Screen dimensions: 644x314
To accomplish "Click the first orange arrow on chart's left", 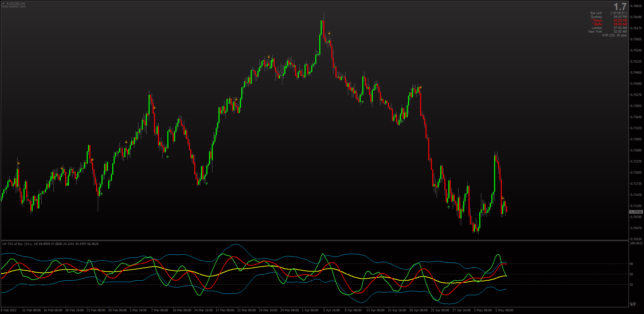I will point(18,163).
